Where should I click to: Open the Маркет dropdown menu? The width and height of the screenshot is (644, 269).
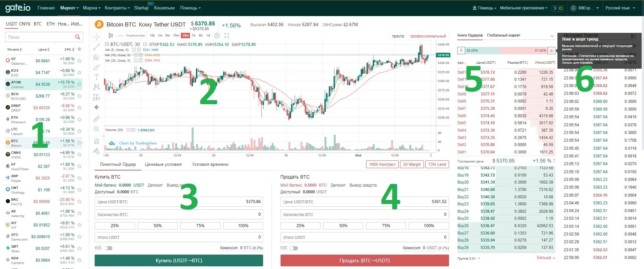(69, 8)
